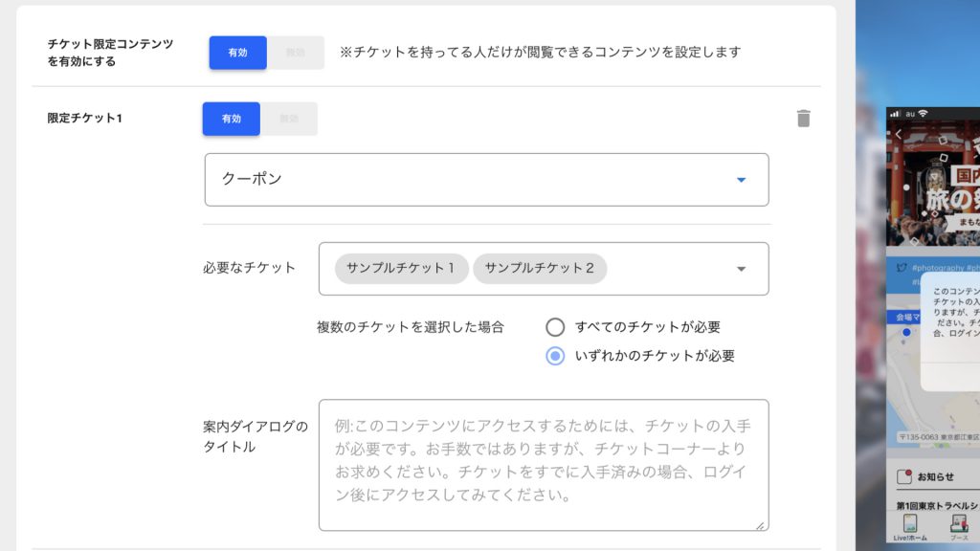Select いずれかのチケットが必要 radio option
The image size is (980, 551).
point(555,356)
